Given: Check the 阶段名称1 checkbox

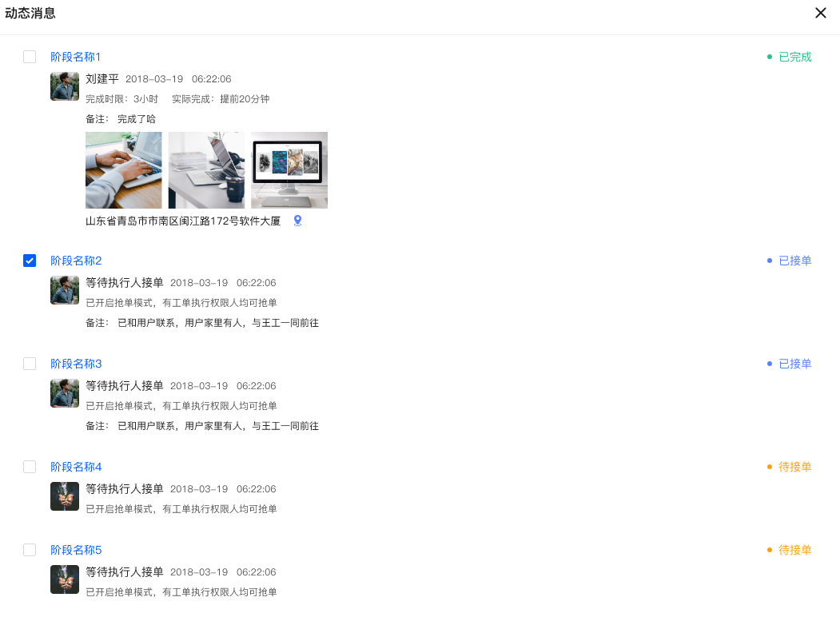Looking at the screenshot, I should [30, 57].
